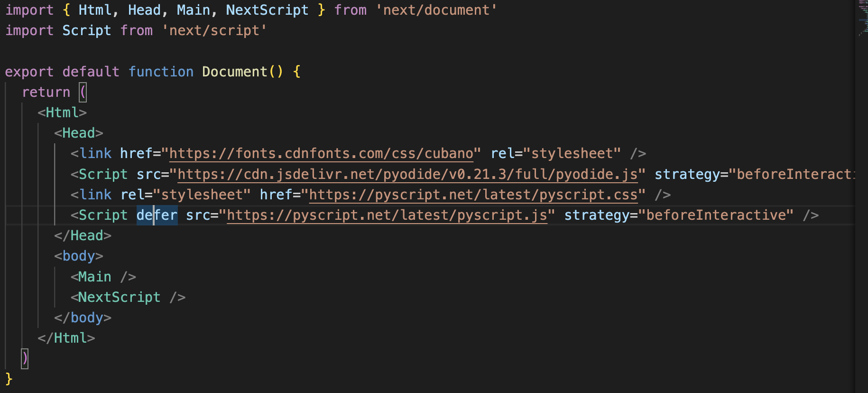Open the cubano fonts stylesheet URL

pos(321,154)
